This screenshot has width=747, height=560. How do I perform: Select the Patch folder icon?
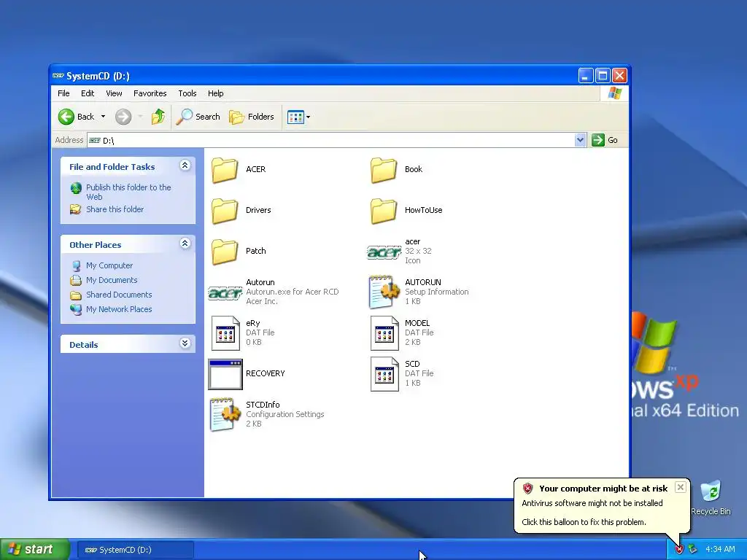pos(225,252)
